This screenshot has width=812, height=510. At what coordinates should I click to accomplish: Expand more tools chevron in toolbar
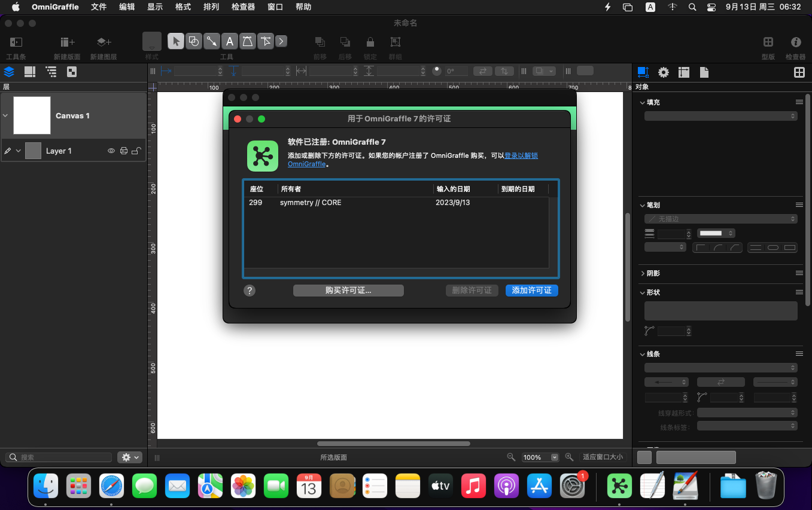[281, 41]
